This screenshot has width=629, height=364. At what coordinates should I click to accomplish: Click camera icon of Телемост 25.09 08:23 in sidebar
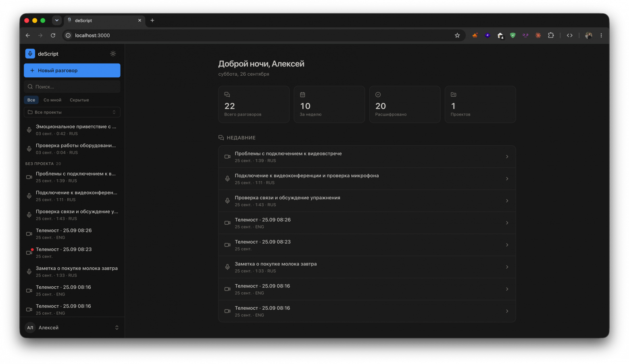pos(29,252)
